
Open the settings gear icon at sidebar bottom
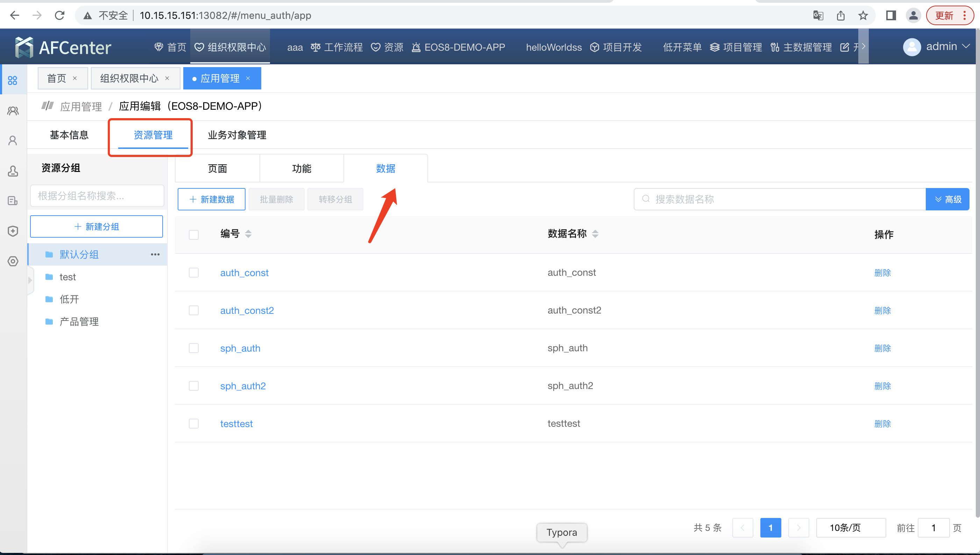[13, 261]
